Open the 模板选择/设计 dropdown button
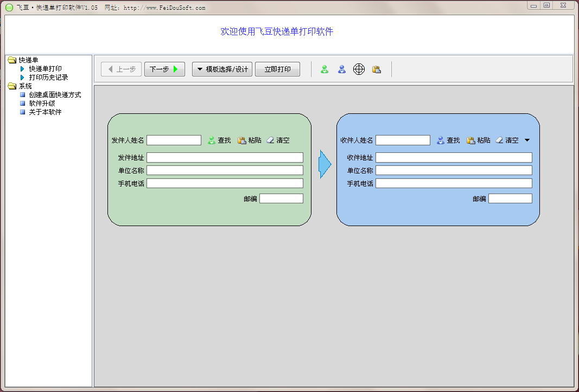Image resolution: width=579 pixels, height=392 pixels. pos(222,69)
